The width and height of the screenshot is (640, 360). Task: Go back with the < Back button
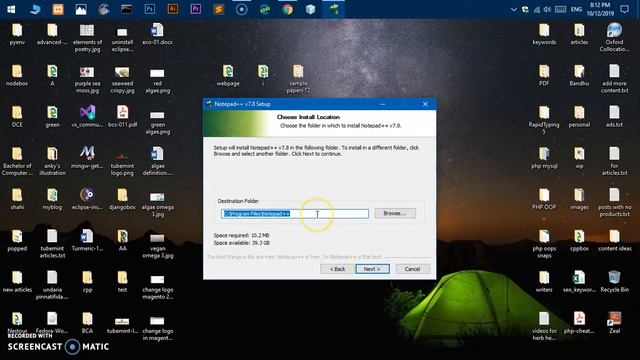tap(337, 269)
